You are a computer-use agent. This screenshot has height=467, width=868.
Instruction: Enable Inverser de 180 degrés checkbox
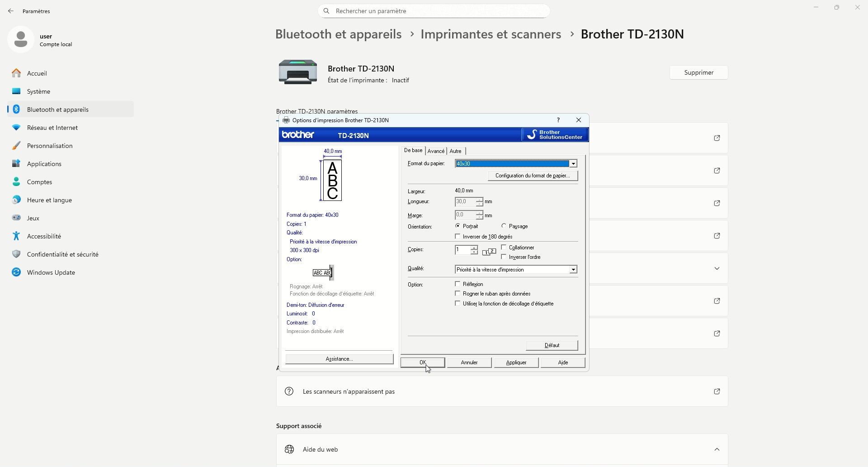[458, 236]
